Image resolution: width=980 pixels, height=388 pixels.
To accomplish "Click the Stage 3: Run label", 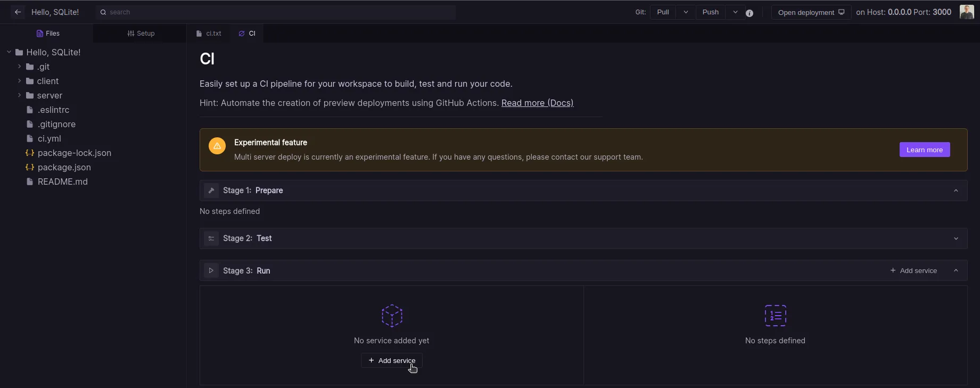I will 246,270.
